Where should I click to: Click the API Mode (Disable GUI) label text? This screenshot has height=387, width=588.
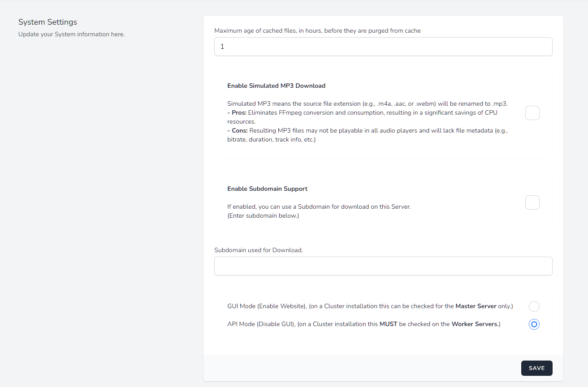pos(363,324)
